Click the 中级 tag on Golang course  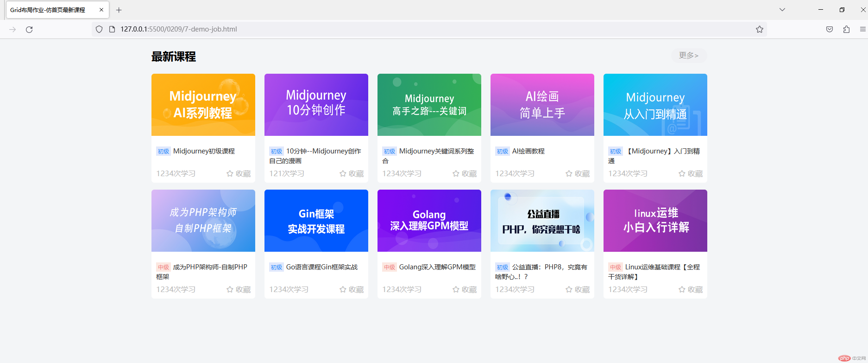click(x=390, y=267)
